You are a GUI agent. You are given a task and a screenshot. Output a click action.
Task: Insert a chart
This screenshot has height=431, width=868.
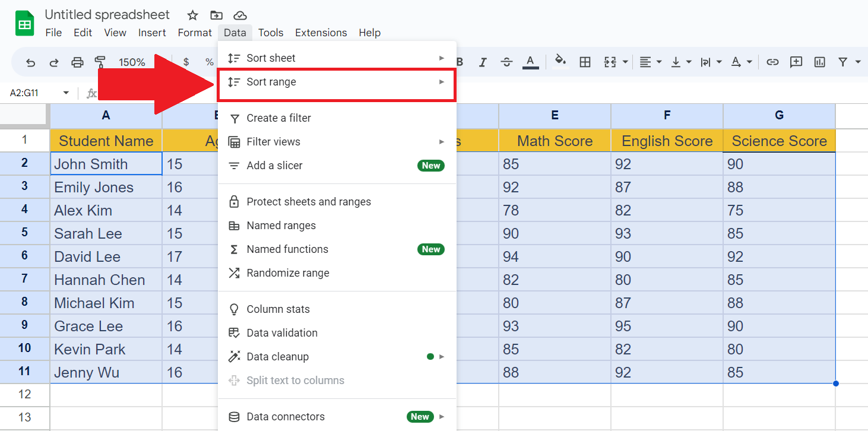pyautogui.click(x=820, y=62)
